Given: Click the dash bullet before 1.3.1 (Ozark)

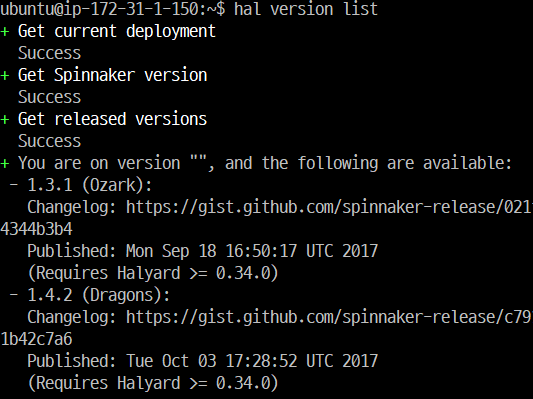Looking at the screenshot, I should (x=14, y=186).
